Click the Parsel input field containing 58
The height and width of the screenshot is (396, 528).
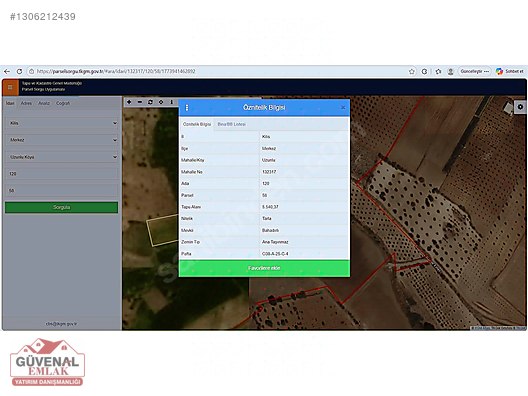(x=62, y=191)
